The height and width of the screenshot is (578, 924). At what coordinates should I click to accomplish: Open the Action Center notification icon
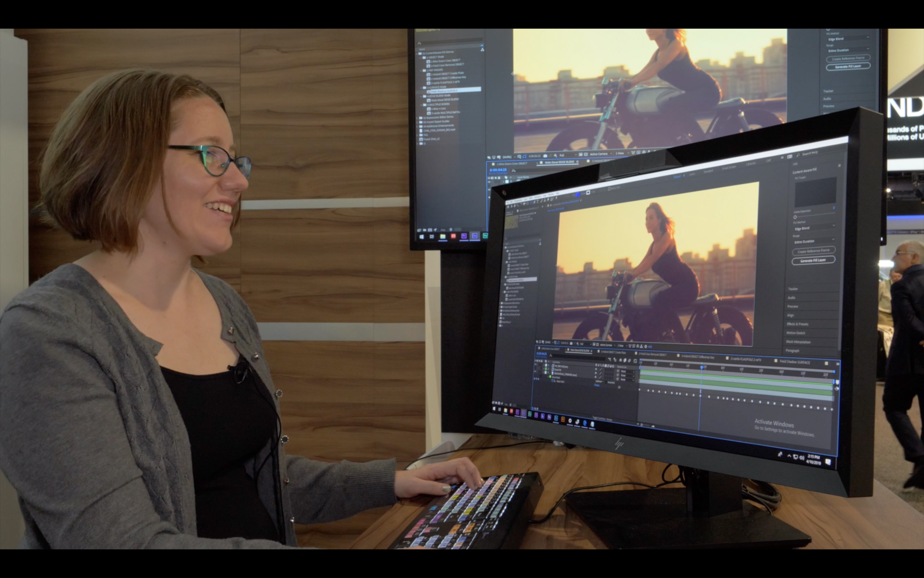(828, 462)
